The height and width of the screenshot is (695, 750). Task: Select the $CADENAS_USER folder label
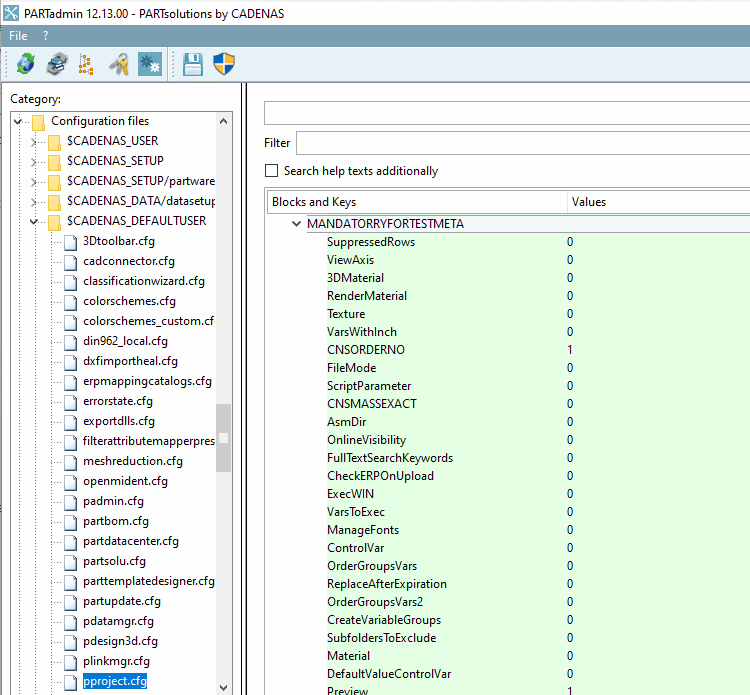[x=112, y=141]
